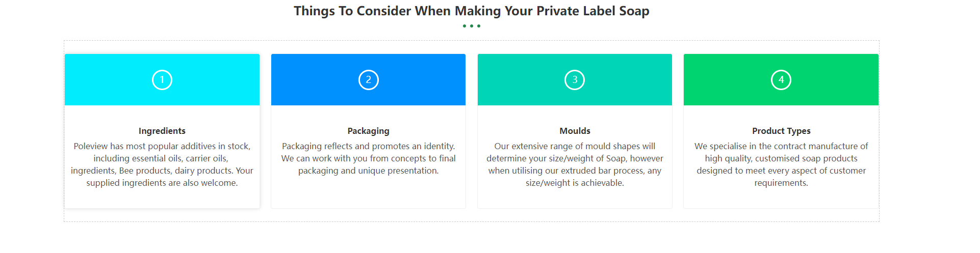Click the Moulds description about mould shapes

[x=575, y=164]
